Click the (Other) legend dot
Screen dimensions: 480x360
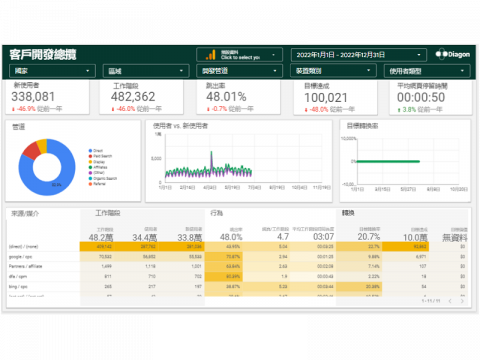[90, 173]
